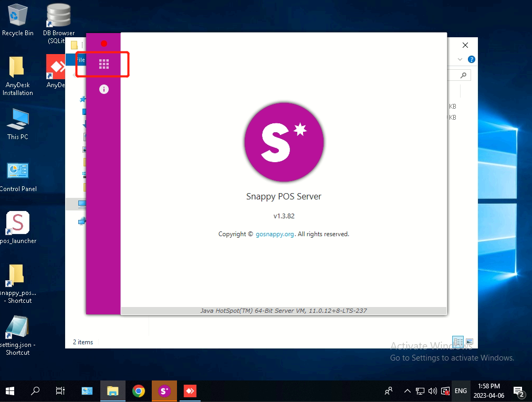Click the info icon in the sidebar
This screenshot has width=532, height=402.
[104, 89]
